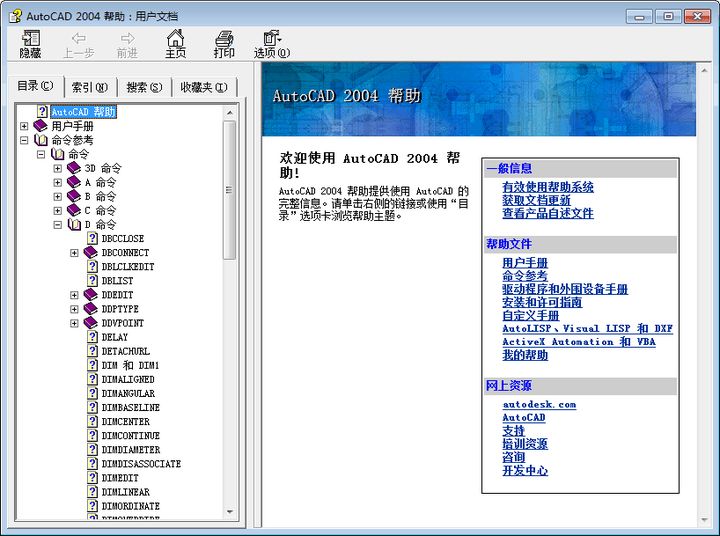
Task: Click the tree panel scroll-up arrow
Action: pos(230,113)
